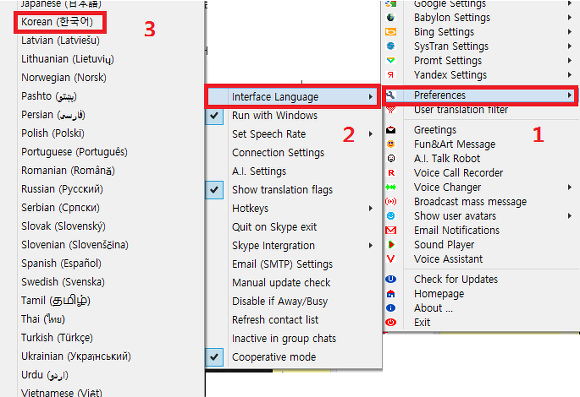Open SysTran Settings menu item
The image size is (580, 397).
pyautogui.click(x=451, y=46)
